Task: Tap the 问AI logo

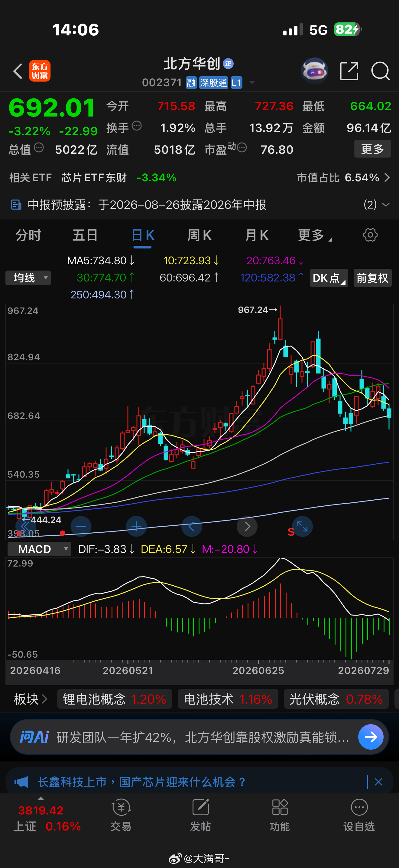Action: pyautogui.click(x=34, y=737)
